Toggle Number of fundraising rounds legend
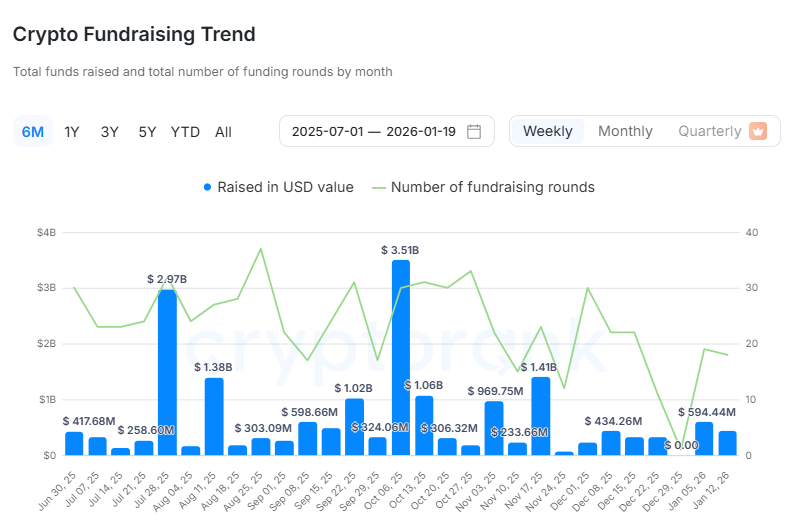 click(x=492, y=187)
